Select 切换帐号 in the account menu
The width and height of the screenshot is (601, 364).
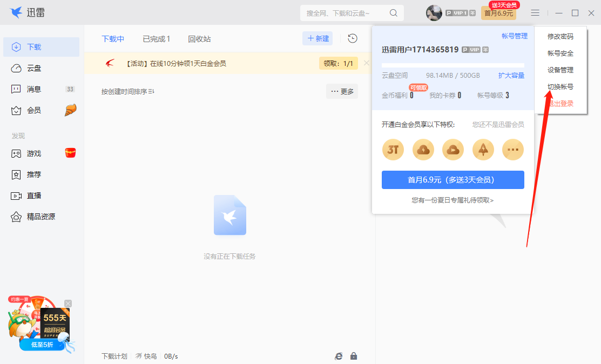[562, 86]
